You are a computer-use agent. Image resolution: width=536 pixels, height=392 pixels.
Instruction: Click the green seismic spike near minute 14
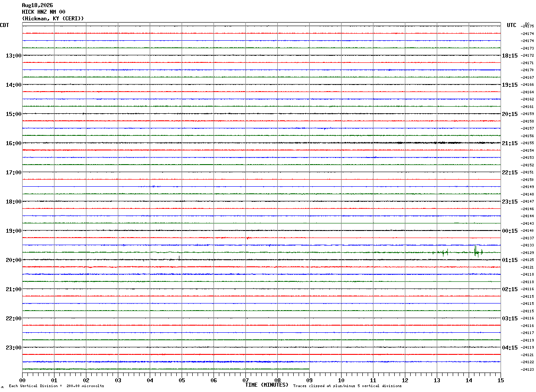click(x=476, y=251)
